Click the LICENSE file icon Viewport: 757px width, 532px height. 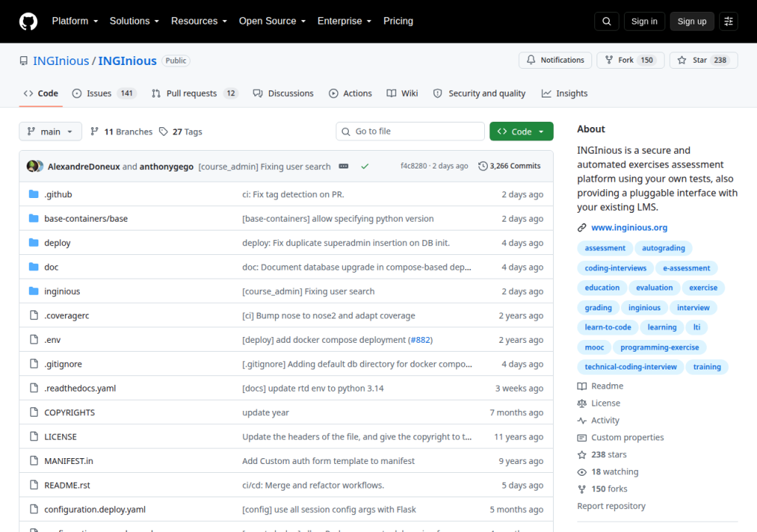click(x=34, y=437)
